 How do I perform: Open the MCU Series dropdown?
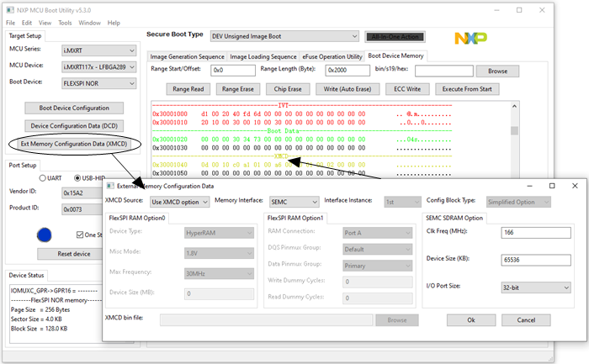(x=98, y=50)
